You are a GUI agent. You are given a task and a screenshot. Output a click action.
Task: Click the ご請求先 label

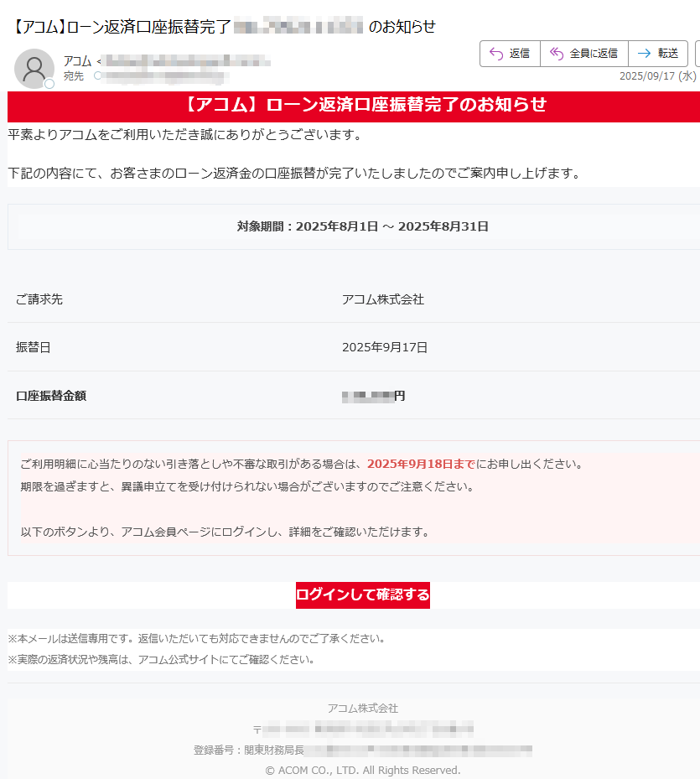point(39,299)
